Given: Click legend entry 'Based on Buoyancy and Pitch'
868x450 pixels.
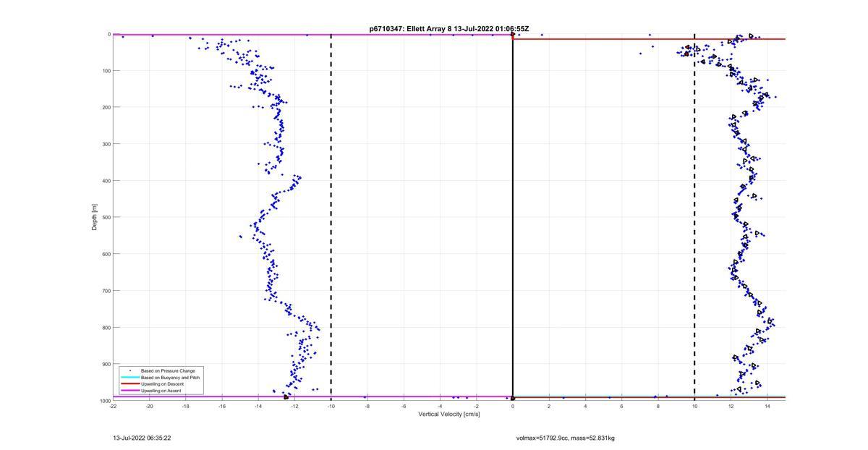Looking at the screenshot, I should tap(170, 378).
